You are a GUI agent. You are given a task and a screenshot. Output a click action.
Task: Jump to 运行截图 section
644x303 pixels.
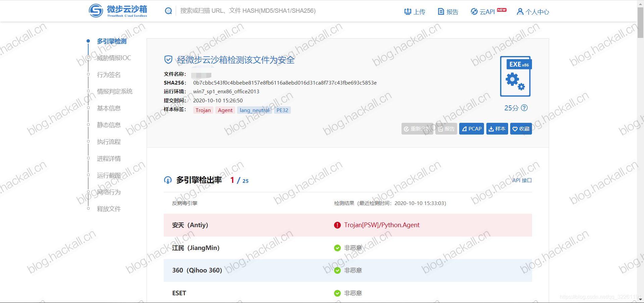(x=109, y=175)
